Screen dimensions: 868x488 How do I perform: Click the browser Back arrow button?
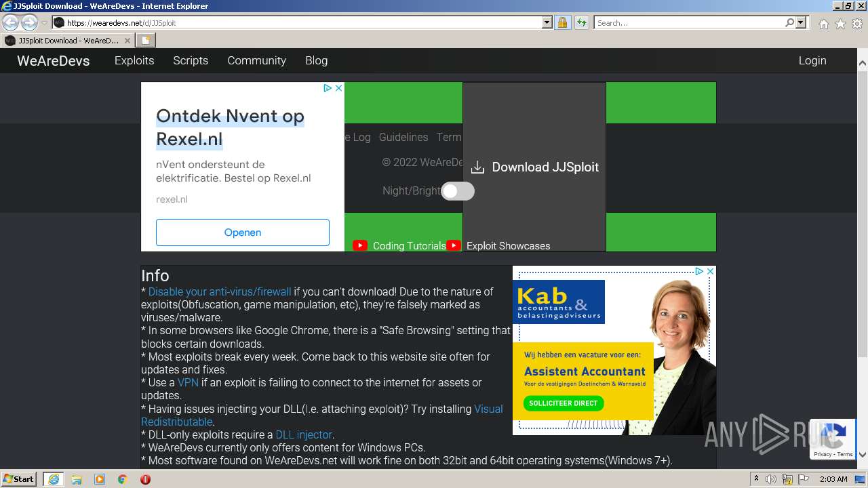pos(10,22)
